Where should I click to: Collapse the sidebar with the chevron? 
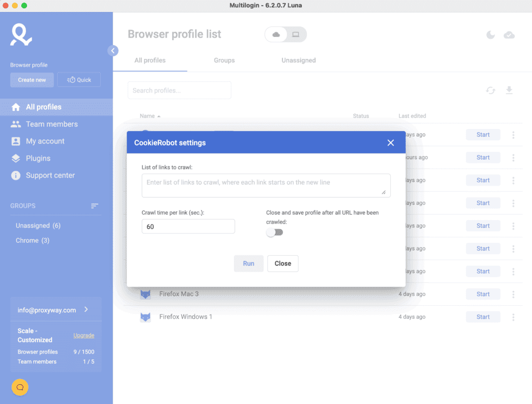click(x=113, y=50)
